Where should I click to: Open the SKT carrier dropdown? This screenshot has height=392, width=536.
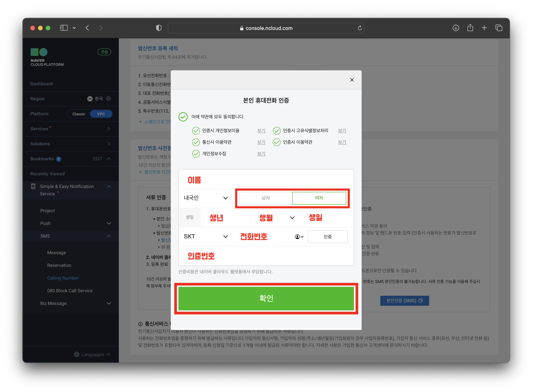click(x=206, y=237)
